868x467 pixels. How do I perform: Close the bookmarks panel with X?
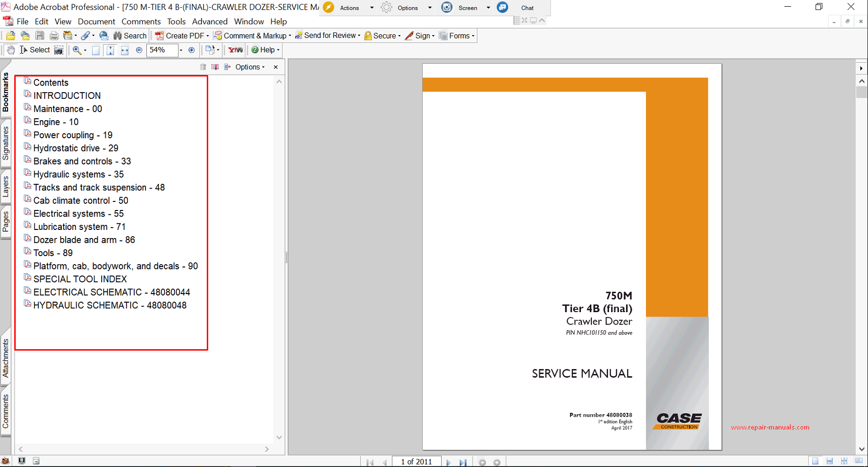[276, 67]
